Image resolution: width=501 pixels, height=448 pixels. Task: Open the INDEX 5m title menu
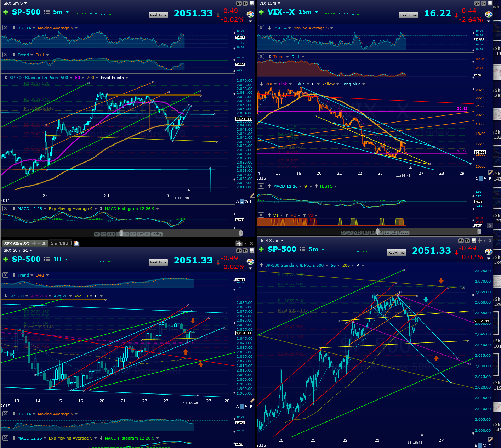click(x=271, y=240)
